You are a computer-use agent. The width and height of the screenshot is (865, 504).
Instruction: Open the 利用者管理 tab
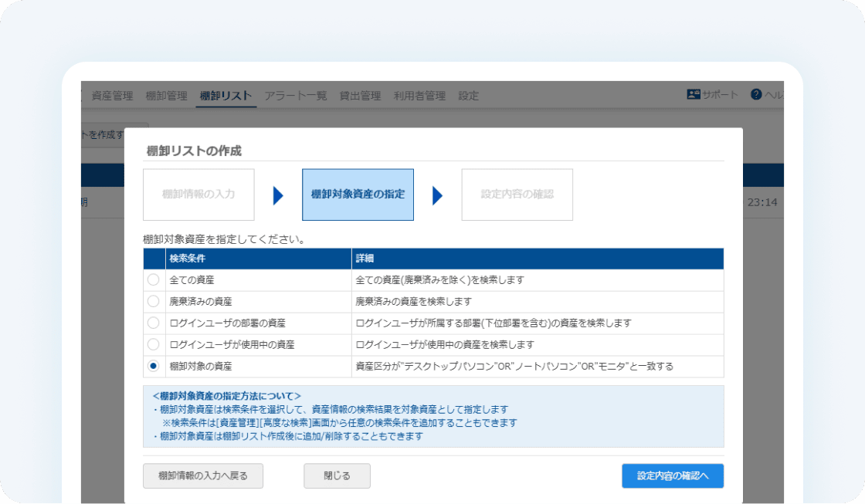(x=419, y=96)
